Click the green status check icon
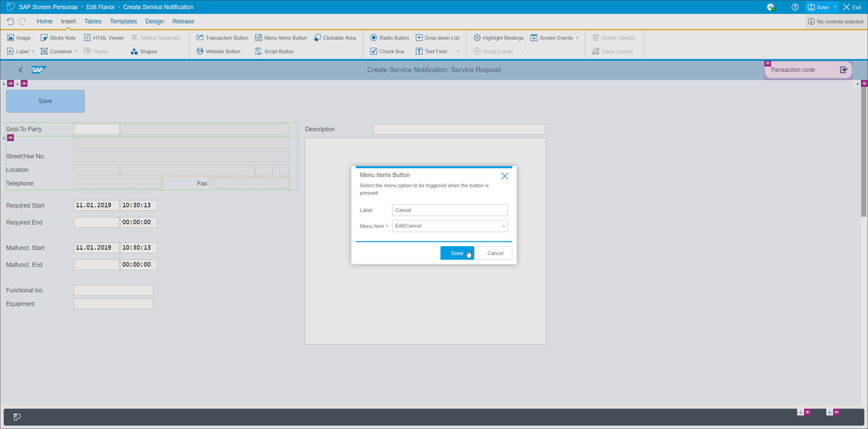 [x=771, y=7]
